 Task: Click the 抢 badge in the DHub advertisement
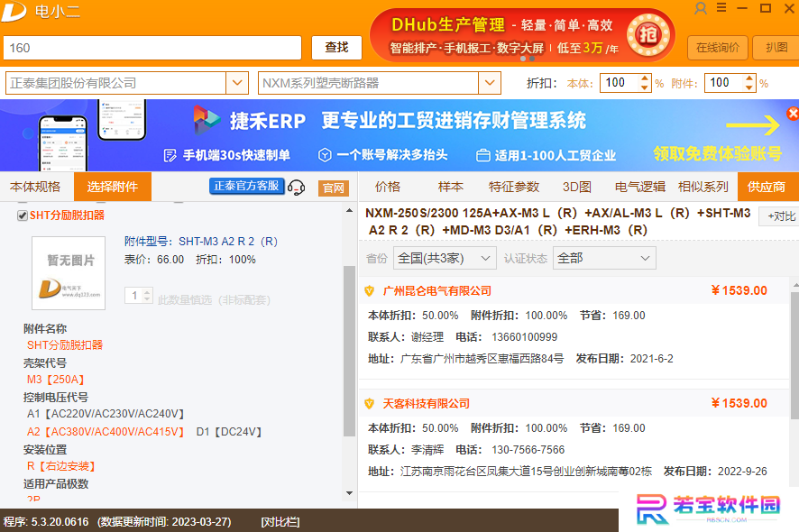(647, 35)
